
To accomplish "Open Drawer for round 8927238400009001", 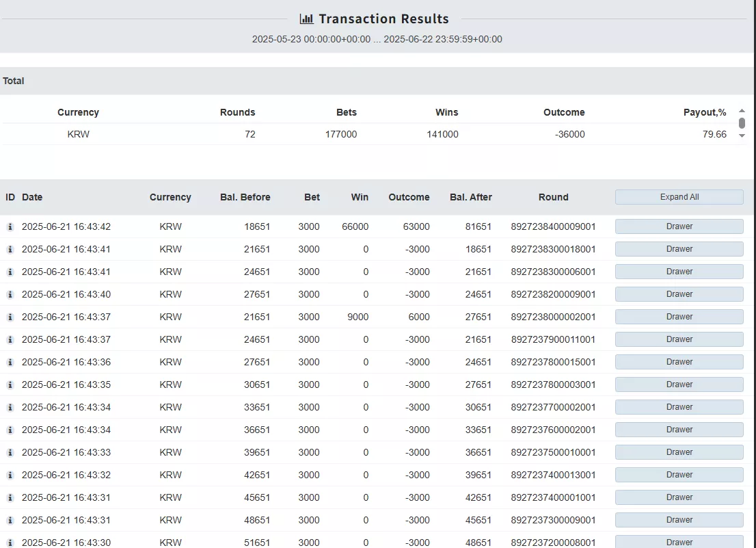I will click(x=679, y=226).
